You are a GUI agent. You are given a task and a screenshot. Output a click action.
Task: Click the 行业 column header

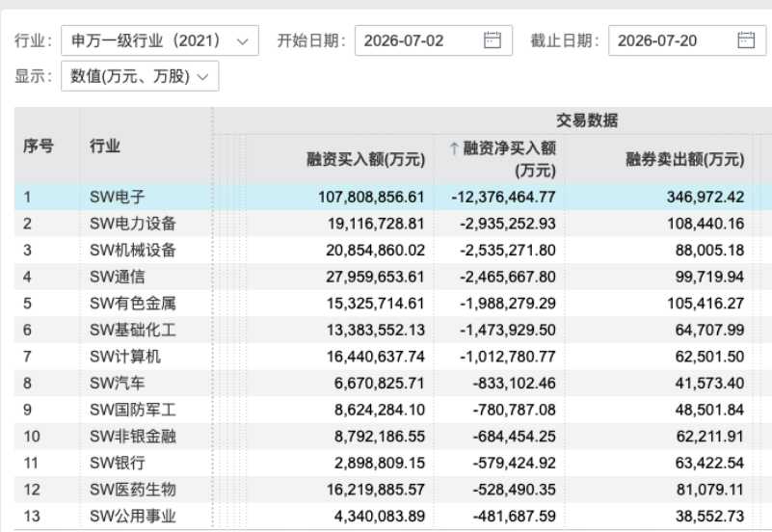coord(104,146)
